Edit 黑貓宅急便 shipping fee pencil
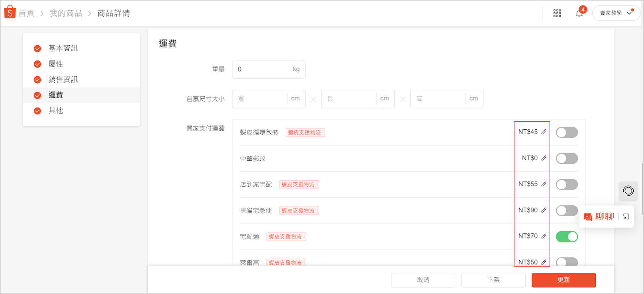This screenshot has height=294, width=644. 544,210
